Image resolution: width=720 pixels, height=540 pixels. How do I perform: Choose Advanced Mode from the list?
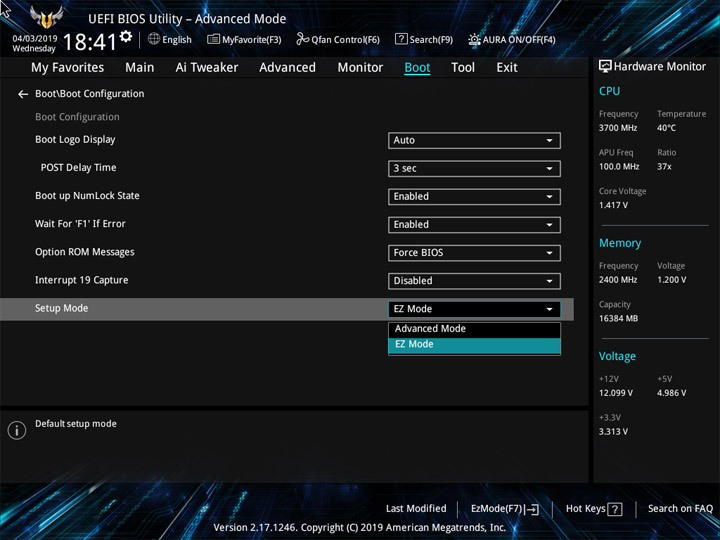click(474, 329)
